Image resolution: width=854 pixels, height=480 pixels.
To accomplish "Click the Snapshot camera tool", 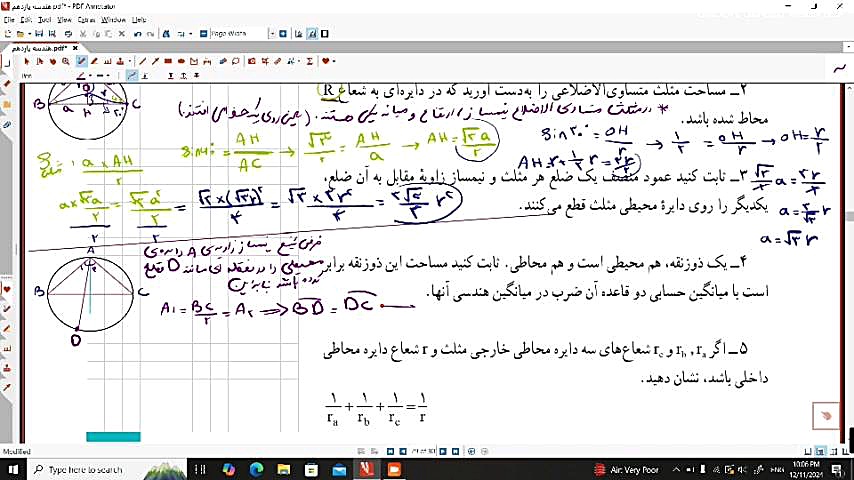I will (x=252, y=61).
